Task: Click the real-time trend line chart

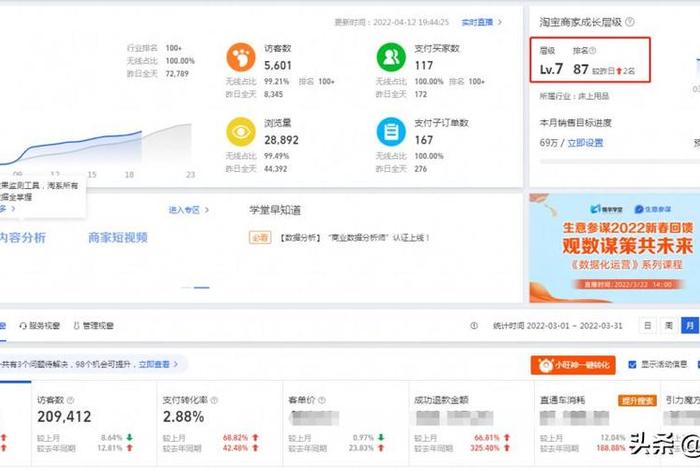Action: [96, 145]
